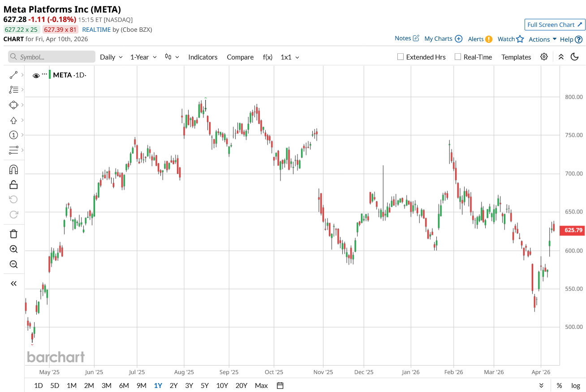Select the 6M time range tab

124,386
